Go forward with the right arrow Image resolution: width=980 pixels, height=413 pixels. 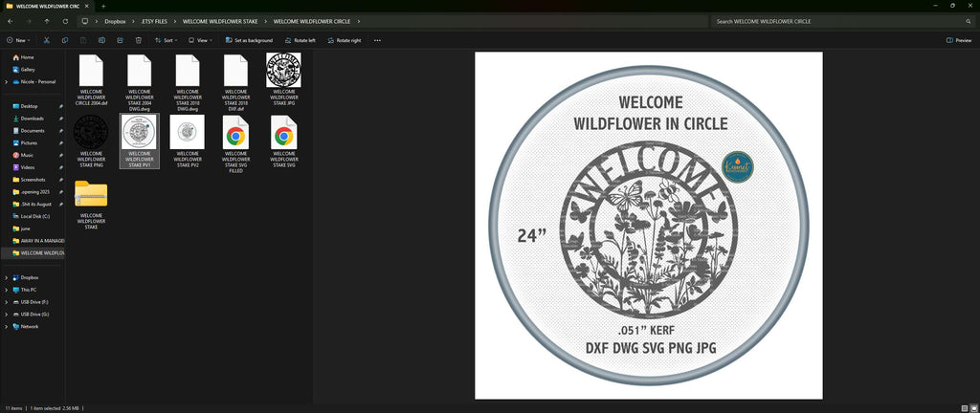(29, 21)
